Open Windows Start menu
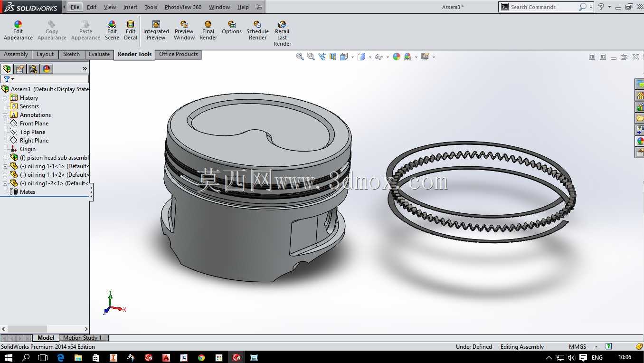 8,357
